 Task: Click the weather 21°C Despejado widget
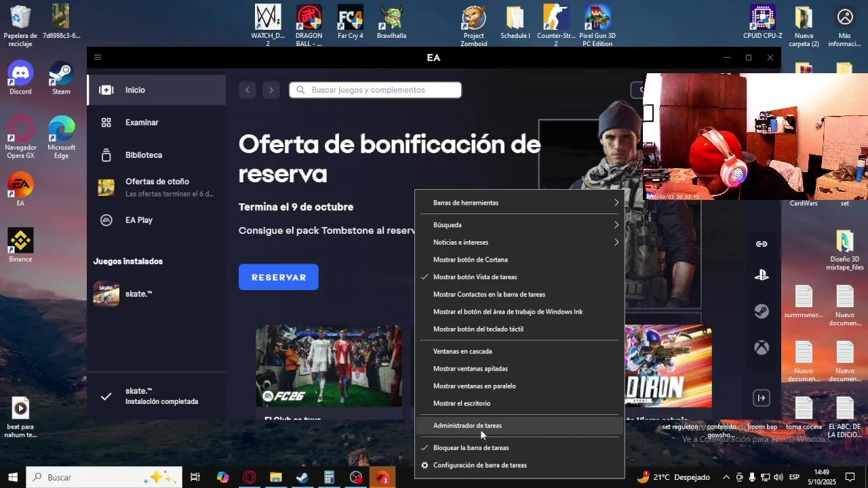[673, 477]
